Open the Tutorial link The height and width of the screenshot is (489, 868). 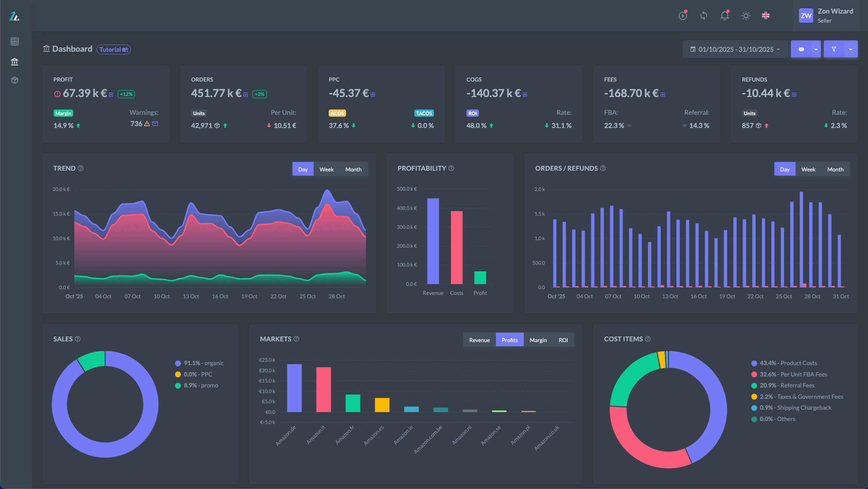(114, 49)
